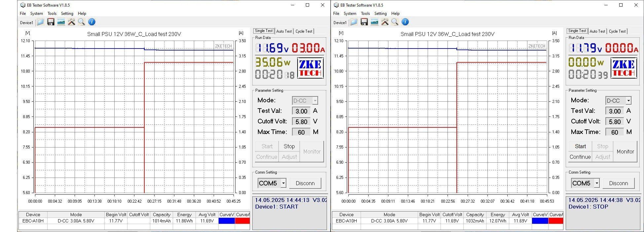
Task: Click the floppy disk save icon in right window
Action: [364, 22]
